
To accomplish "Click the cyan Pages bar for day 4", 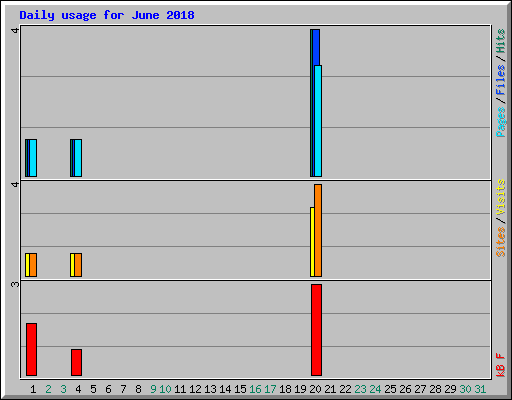I will (x=78, y=158).
